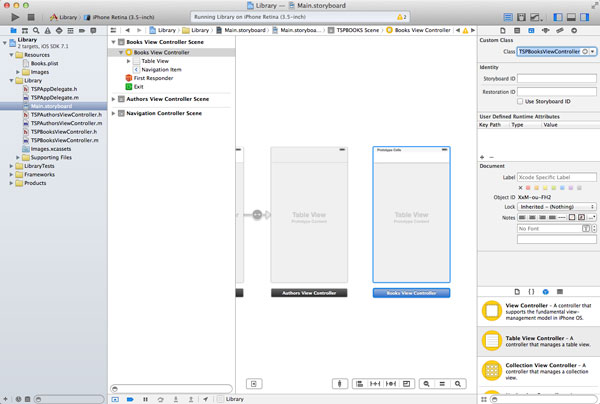Enable the Use Storyboard ID checkbox
This screenshot has height=404, width=600.
[520, 101]
